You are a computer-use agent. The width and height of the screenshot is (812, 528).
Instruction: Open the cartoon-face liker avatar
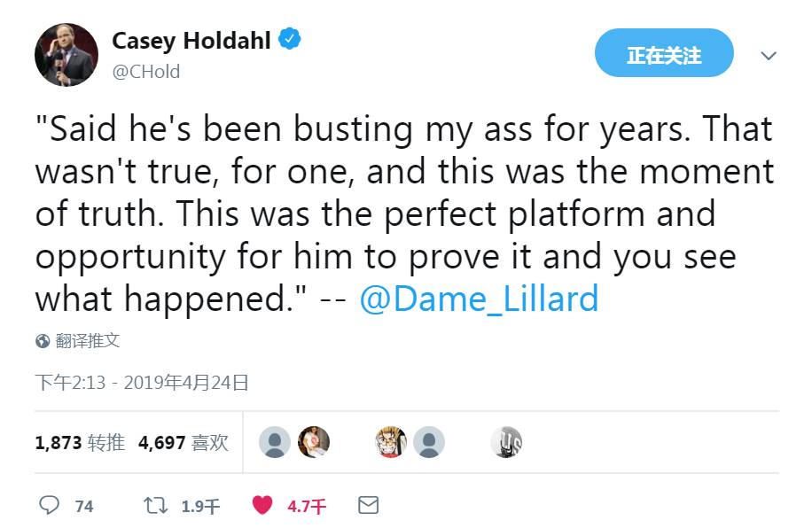point(390,442)
